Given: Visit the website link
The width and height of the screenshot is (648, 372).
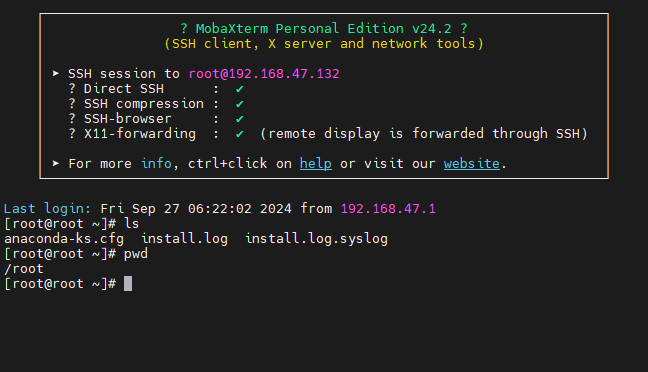Looking at the screenshot, I should (472, 164).
